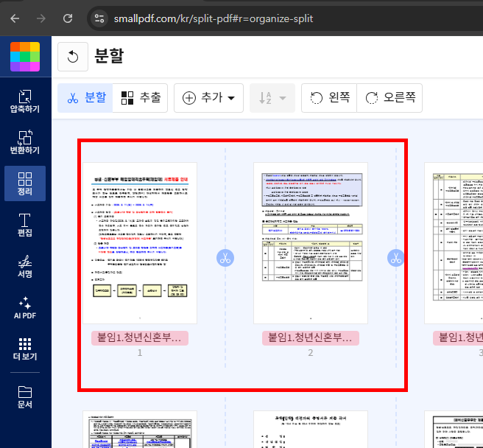
Task: Open the disabled A-Z sort dropdown
Action: (272, 98)
